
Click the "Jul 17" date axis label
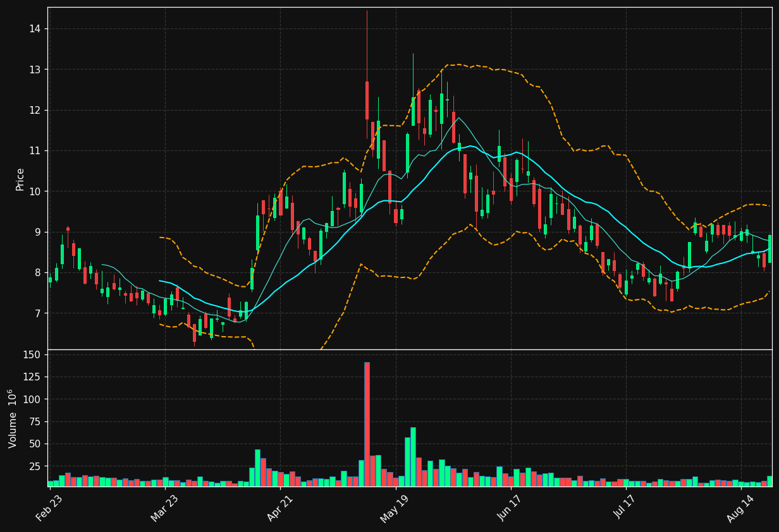625,508
